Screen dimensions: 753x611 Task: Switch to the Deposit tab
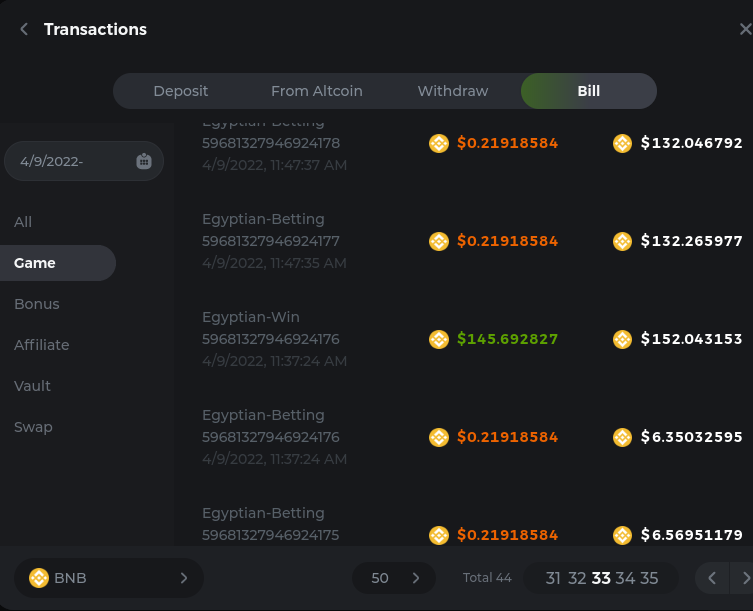pos(181,91)
